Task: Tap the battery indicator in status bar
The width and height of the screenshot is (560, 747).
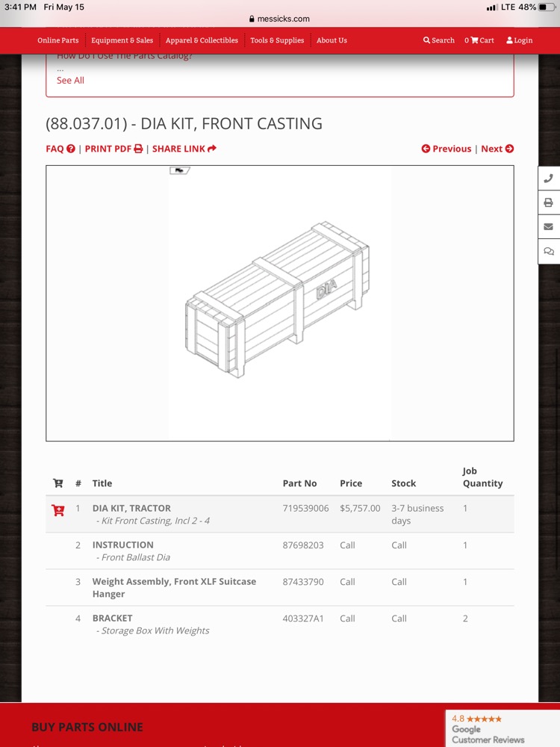Action: pos(547,7)
